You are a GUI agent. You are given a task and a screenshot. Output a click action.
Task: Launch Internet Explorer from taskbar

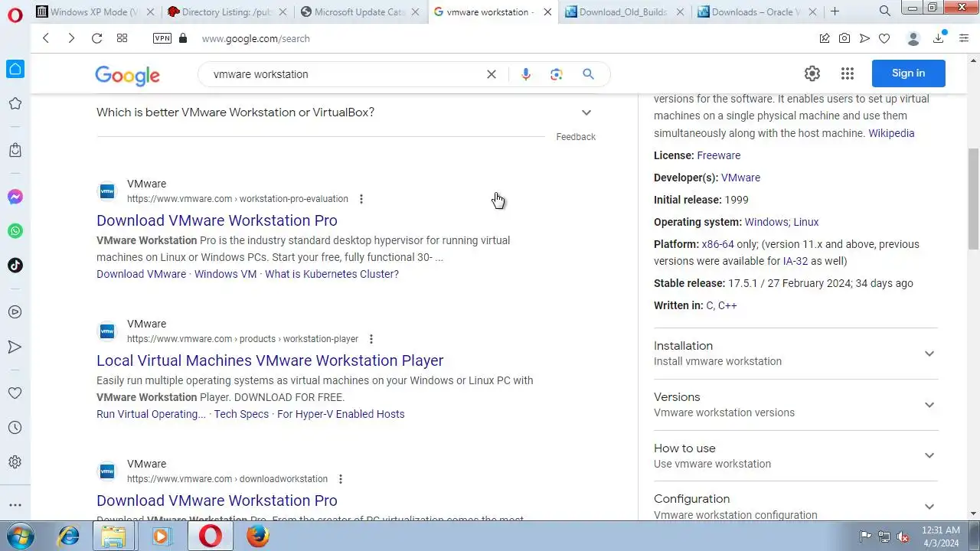click(x=69, y=536)
